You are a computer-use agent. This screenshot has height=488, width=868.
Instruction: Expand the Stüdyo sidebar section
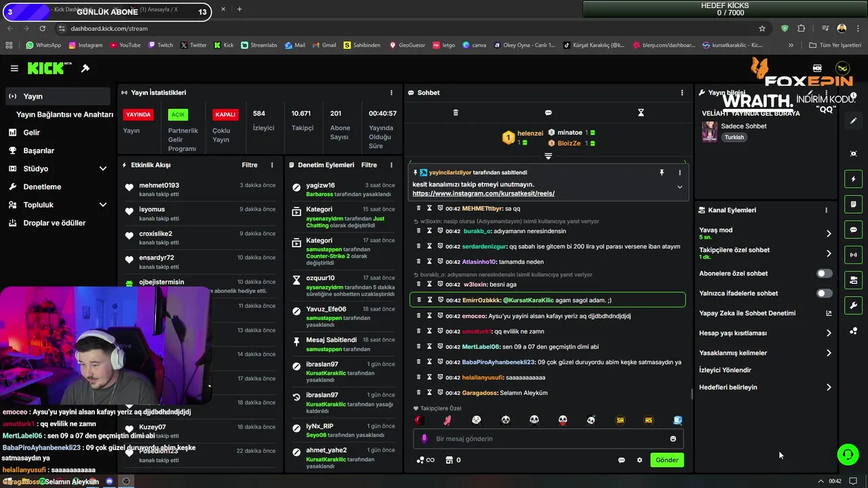103,169
